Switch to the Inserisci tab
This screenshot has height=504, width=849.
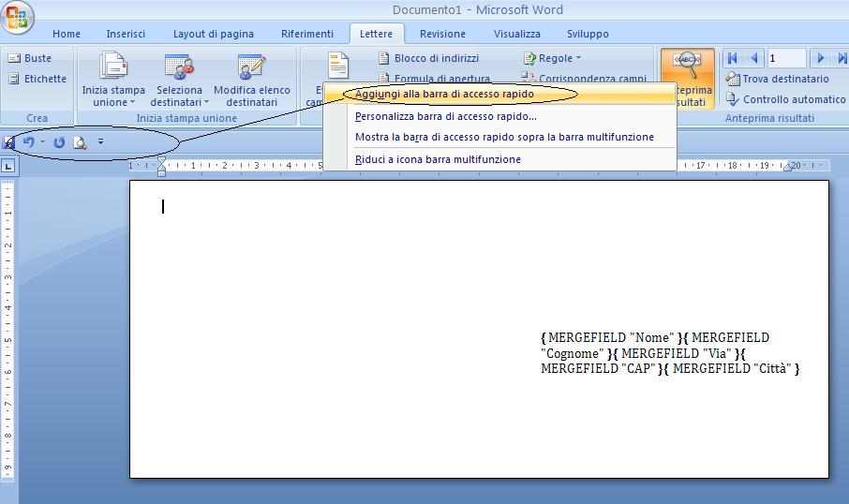[x=126, y=34]
